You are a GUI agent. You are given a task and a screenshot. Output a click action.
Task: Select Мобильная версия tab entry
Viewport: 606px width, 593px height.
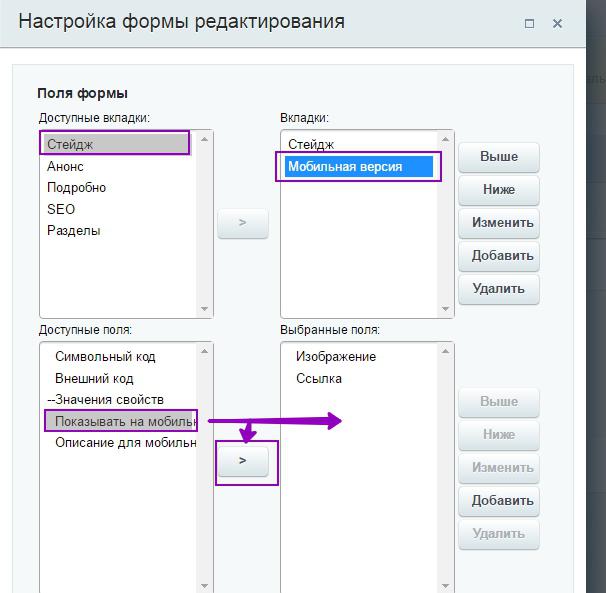(359, 167)
